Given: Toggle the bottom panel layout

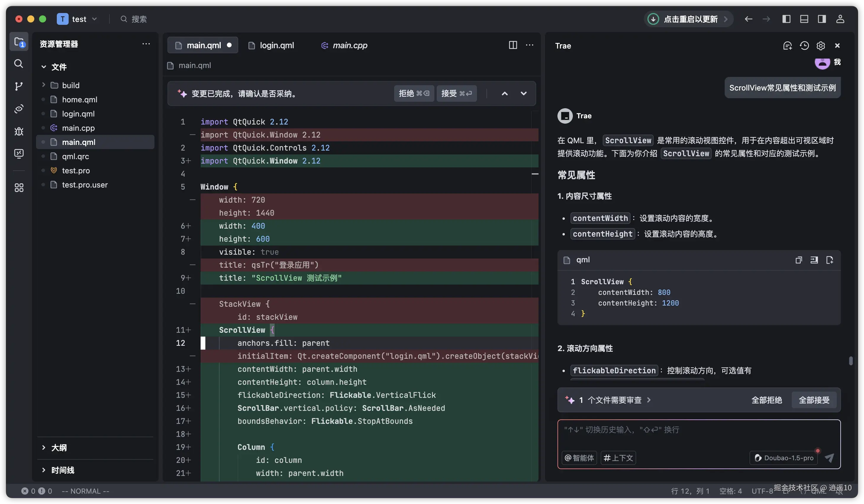Looking at the screenshot, I should coord(804,19).
